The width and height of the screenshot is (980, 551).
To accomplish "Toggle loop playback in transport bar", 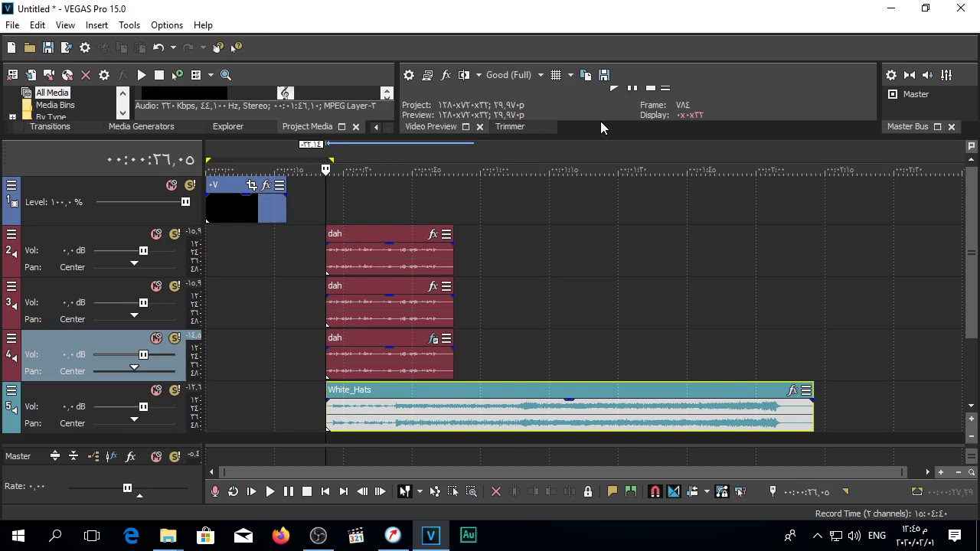I will point(234,491).
